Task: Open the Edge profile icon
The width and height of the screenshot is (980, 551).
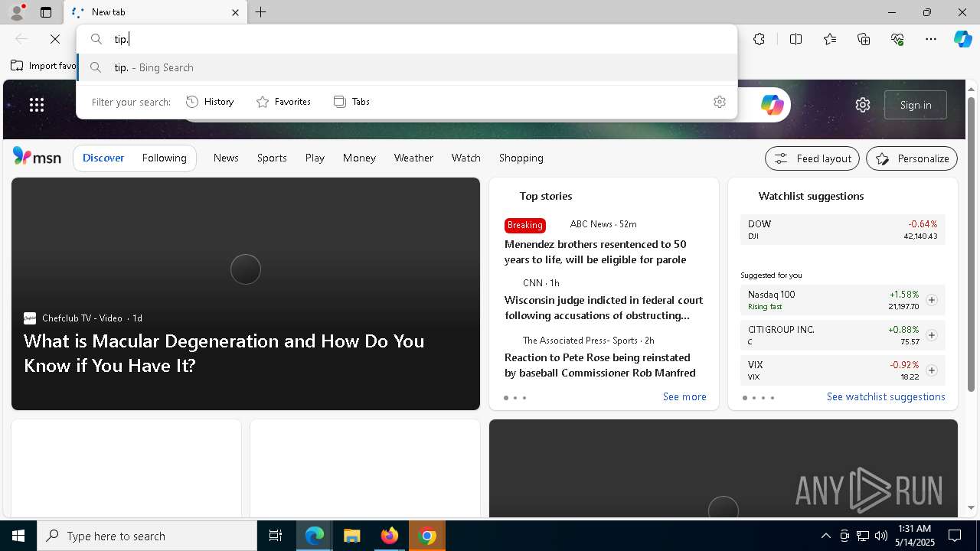Action: pyautogui.click(x=16, y=12)
